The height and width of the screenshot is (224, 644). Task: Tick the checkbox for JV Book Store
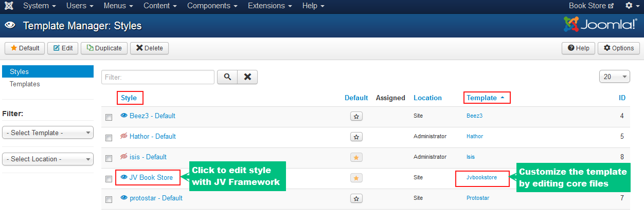109,179
